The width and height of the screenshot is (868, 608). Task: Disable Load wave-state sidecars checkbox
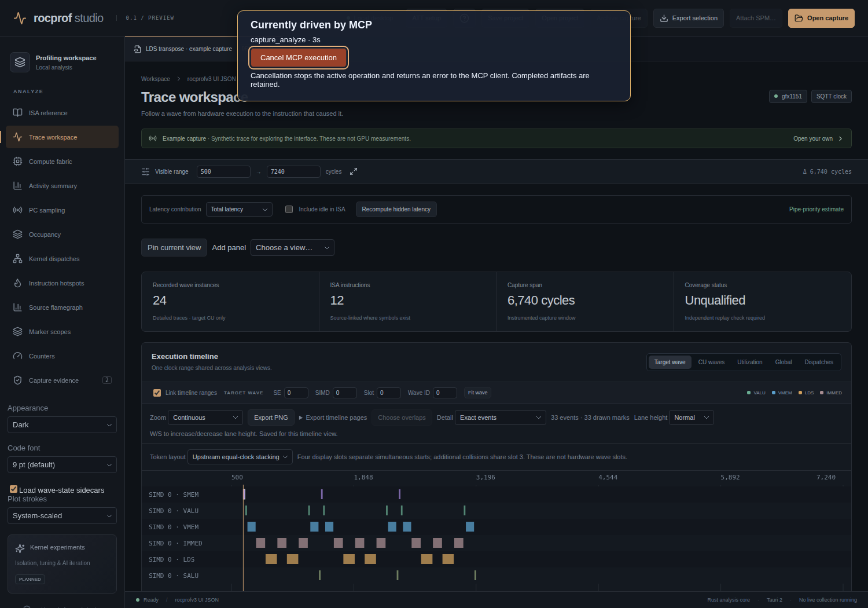13,489
